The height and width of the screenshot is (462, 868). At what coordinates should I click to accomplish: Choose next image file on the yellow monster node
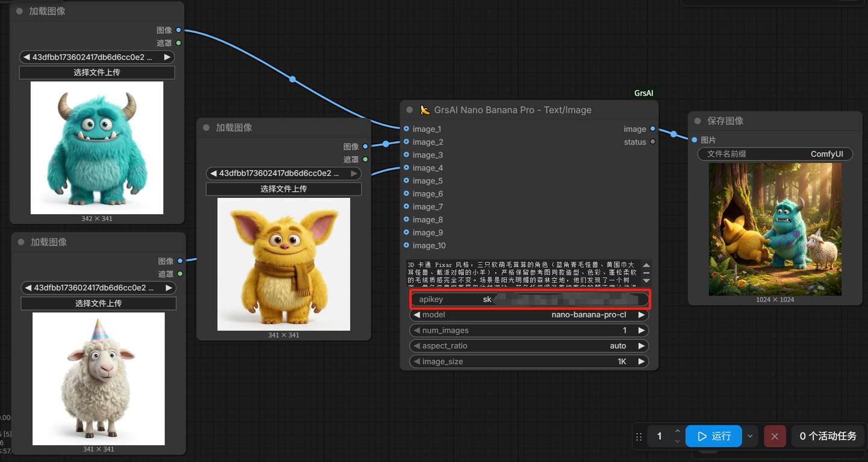[354, 174]
